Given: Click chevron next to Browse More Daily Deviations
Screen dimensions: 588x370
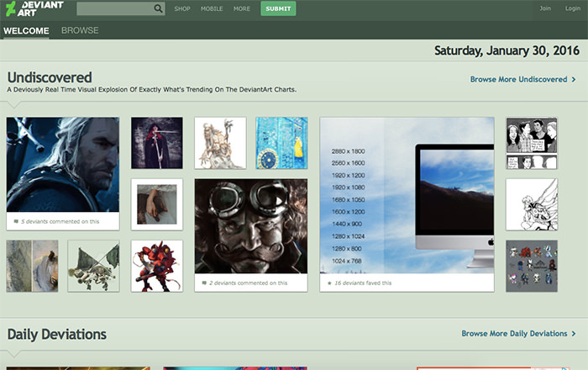Looking at the screenshot, I should point(574,334).
